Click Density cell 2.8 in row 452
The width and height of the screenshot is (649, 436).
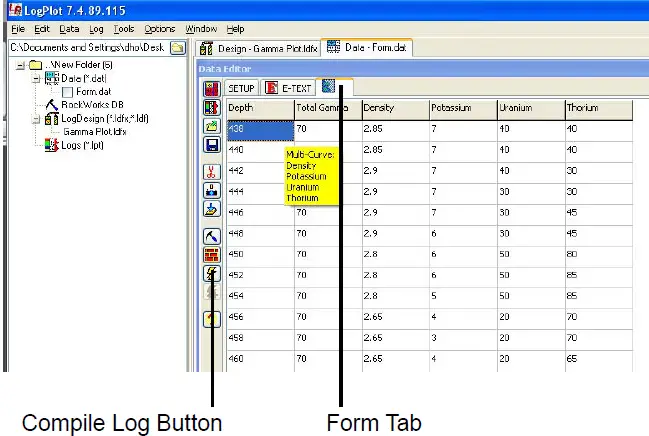tap(396, 277)
